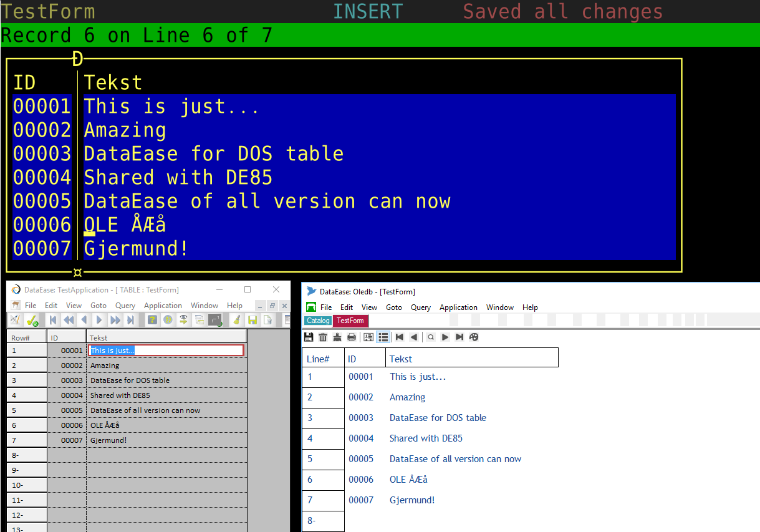The image size is (760, 532).
Task: Click the 'This is just...' input field in TestApplication
Action: pyautogui.click(x=166, y=351)
